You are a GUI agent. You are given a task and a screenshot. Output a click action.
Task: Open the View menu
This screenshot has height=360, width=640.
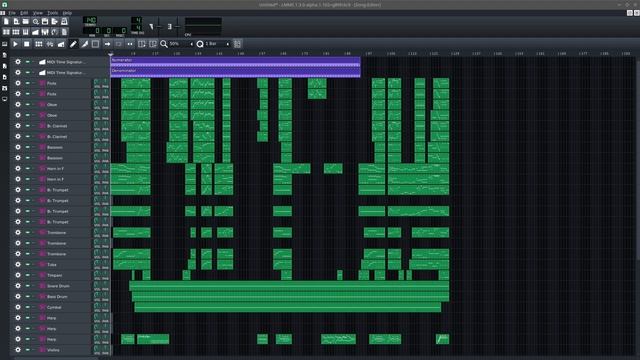point(38,13)
